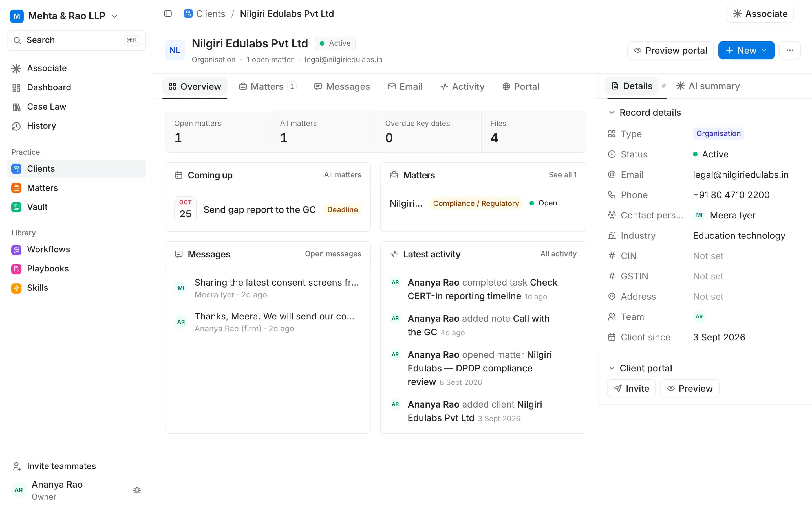The image size is (812, 508).
Task: Open Vault in the Practice section
Action: pyautogui.click(x=76, y=207)
